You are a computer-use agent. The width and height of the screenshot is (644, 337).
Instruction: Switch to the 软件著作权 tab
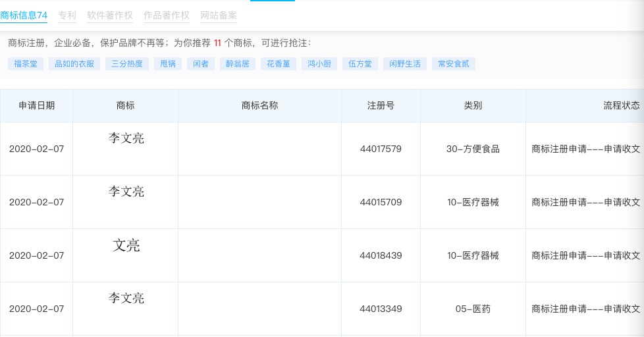pos(110,15)
